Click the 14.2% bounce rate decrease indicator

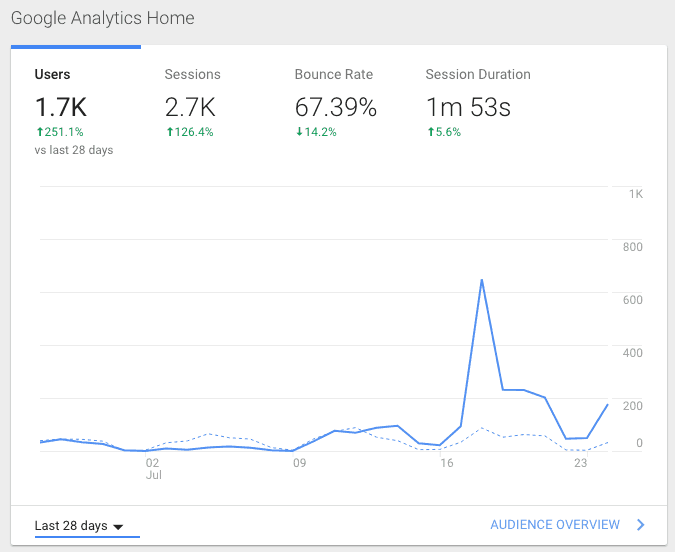pos(316,132)
